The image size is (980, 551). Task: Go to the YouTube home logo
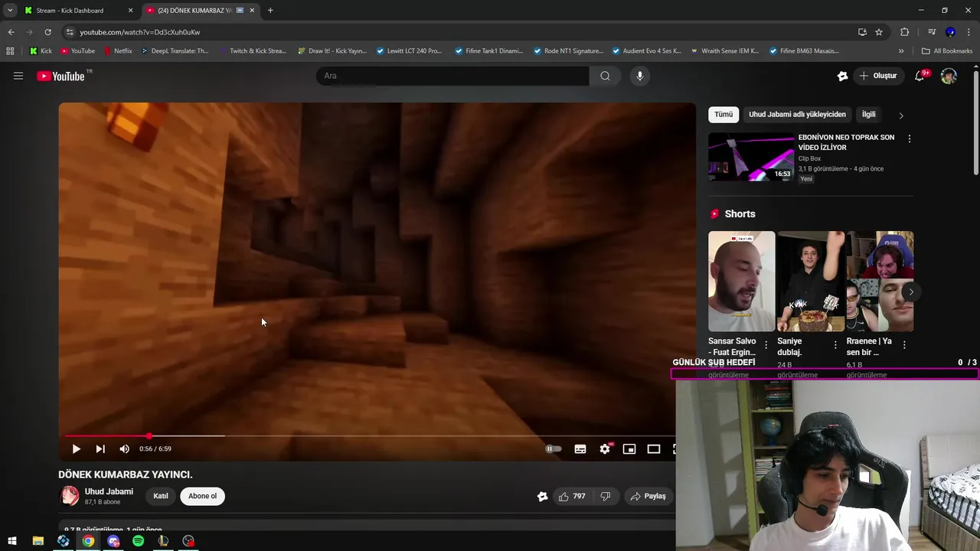click(60, 76)
